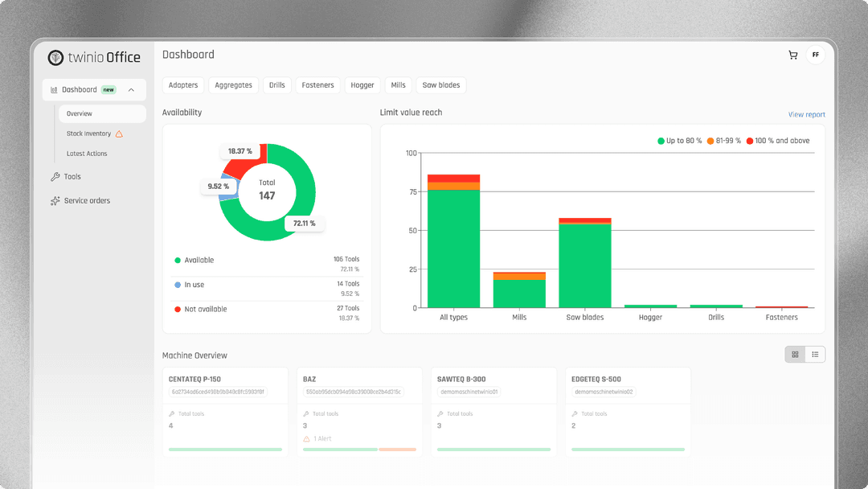Viewport: 868px width, 489px height.
Task: Switch Machine Overview to list view
Action: pos(815,355)
